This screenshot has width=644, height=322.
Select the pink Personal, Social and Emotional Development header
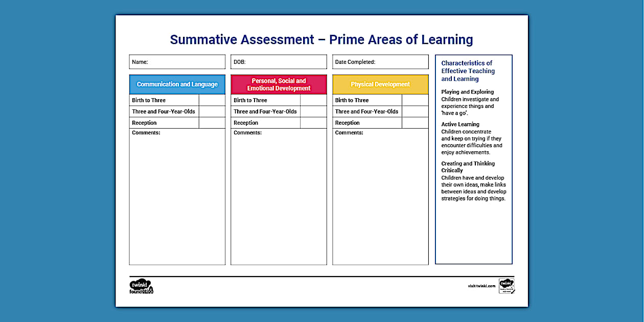(279, 84)
